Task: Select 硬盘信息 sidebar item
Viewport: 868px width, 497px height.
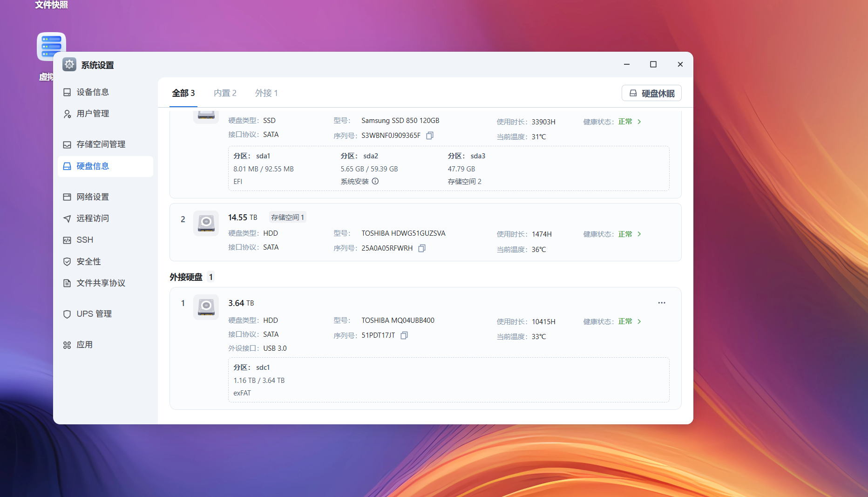Action: click(x=105, y=166)
